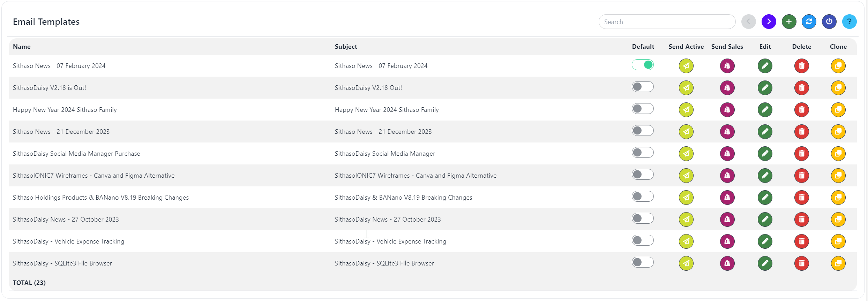This screenshot has width=868, height=301.
Task: Click the blue refresh icon
Action: (x=809, y=22)
